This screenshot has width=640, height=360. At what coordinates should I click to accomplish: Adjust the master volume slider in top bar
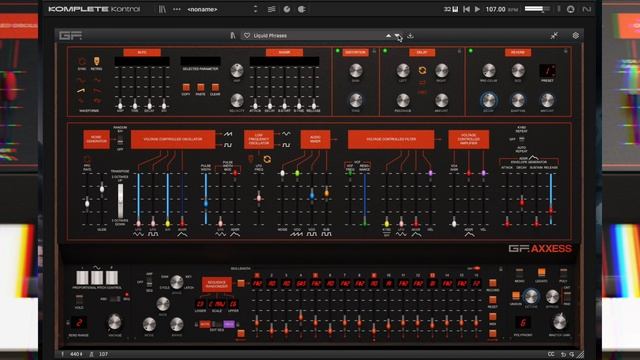point(538,9)
